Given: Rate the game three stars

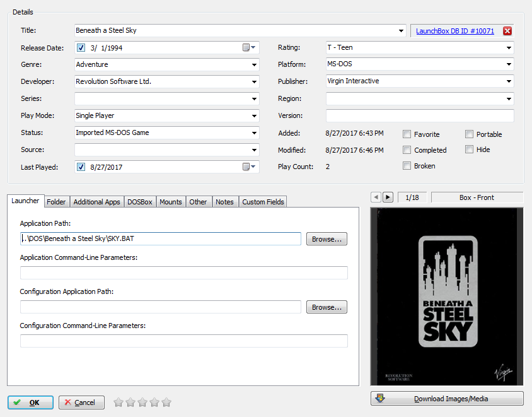Looking at the screenshot, I should coord(142,402).
